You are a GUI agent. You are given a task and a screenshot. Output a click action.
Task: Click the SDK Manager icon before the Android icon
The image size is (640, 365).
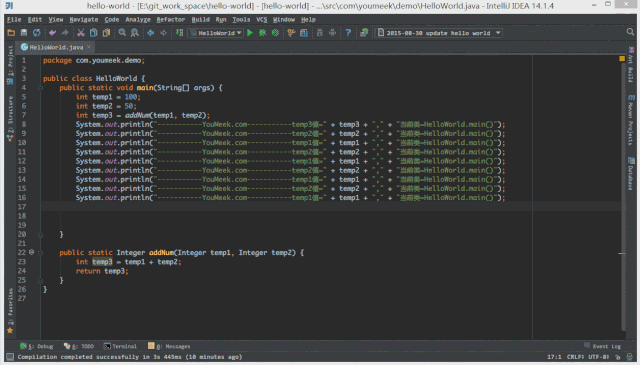(320, 33)
